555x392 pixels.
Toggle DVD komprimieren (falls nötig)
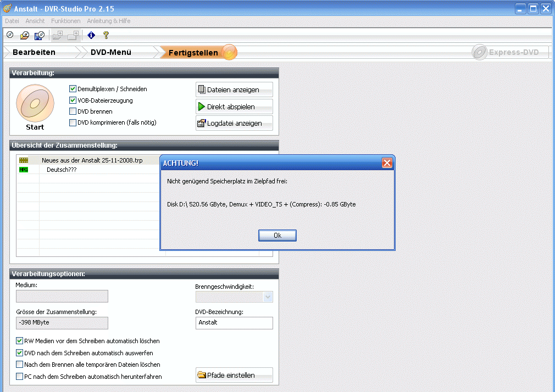(x=73, y=123)
